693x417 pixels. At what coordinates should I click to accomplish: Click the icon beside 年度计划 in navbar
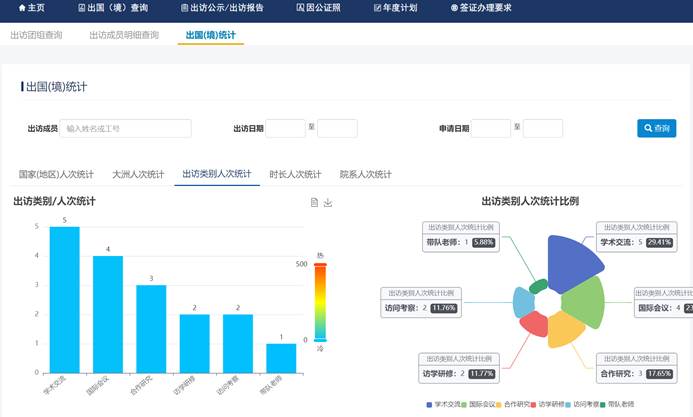(377, 8)
